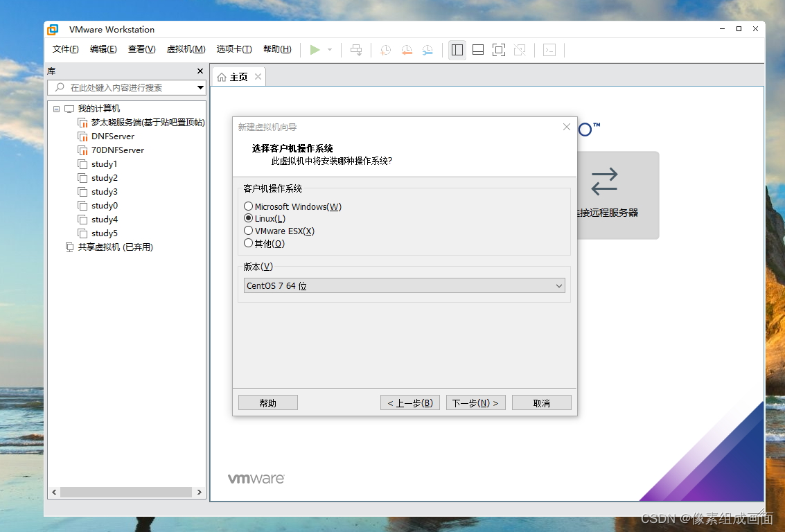The image size is (785, 532).
Task: Click the Send Ctrl+Alt+Del toolbar icon
Action: click(356, 50)
